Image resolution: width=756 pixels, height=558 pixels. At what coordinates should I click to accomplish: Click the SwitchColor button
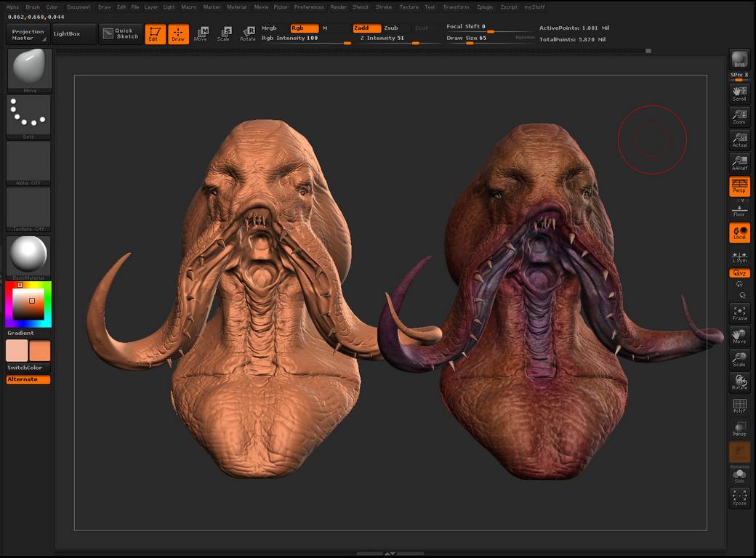[x=28, y=368]
